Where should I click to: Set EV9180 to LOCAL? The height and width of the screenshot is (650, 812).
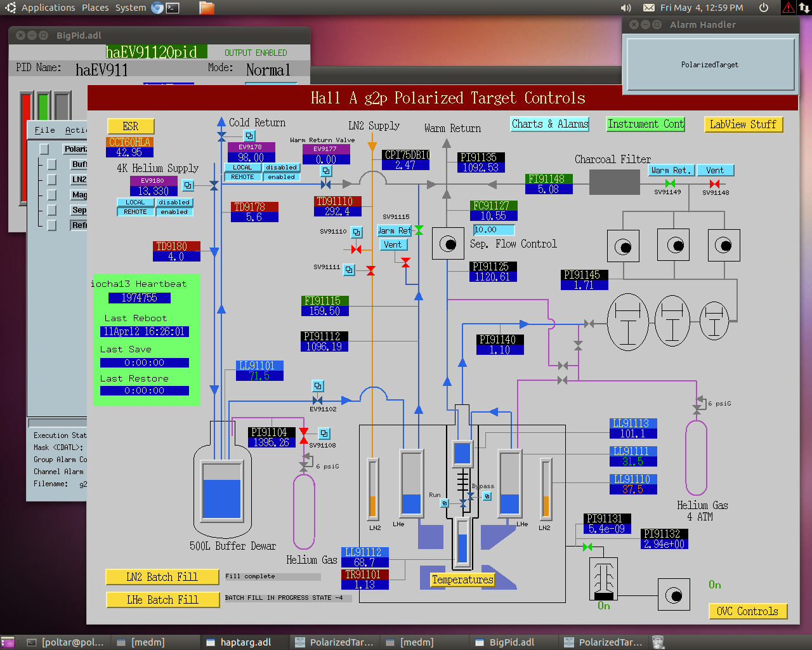click(x=135, y=202)
